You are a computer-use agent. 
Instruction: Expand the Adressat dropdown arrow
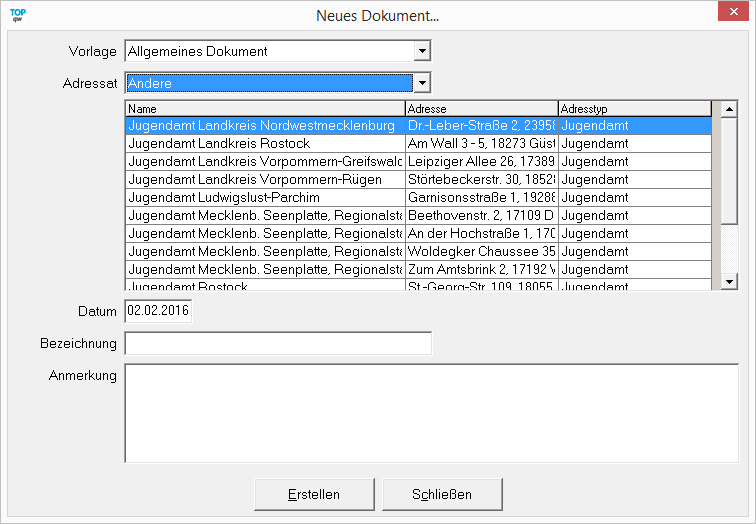coord(422,83)
